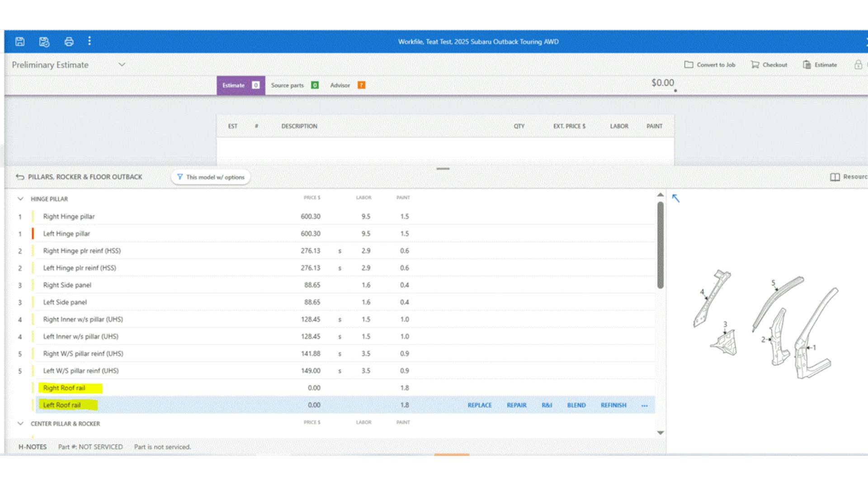
Task: Collapse the HINGE PILLAR section
Action: (x=20, y=199)
